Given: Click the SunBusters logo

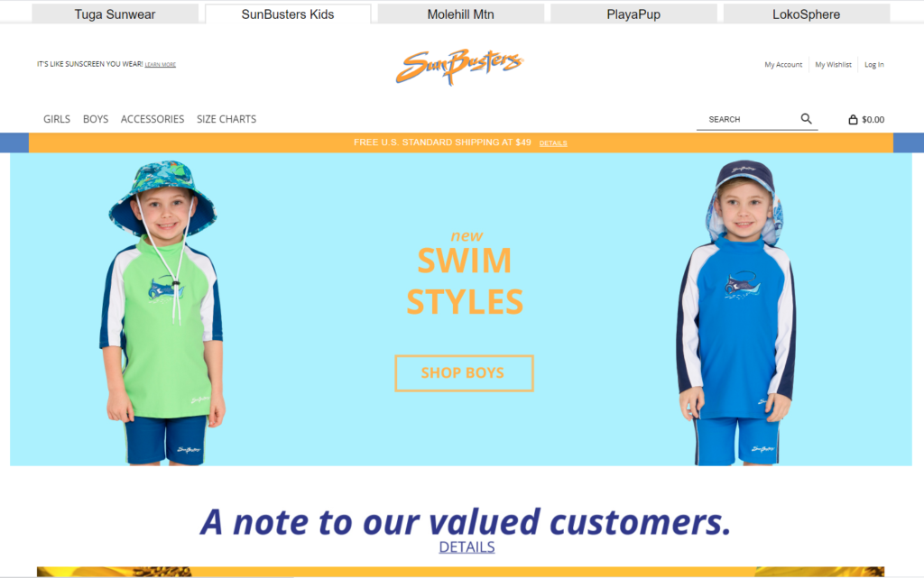Looking at the screenshot, I should [459, 67].
